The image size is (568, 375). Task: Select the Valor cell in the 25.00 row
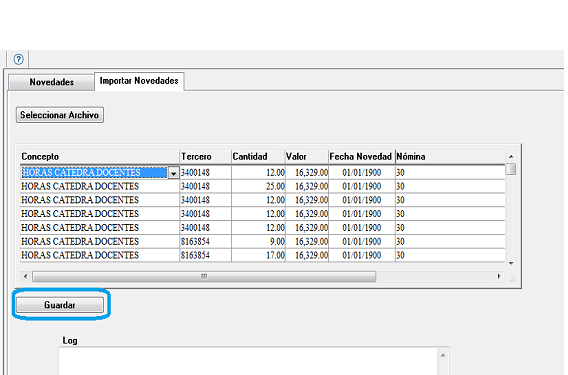[307, 186]
